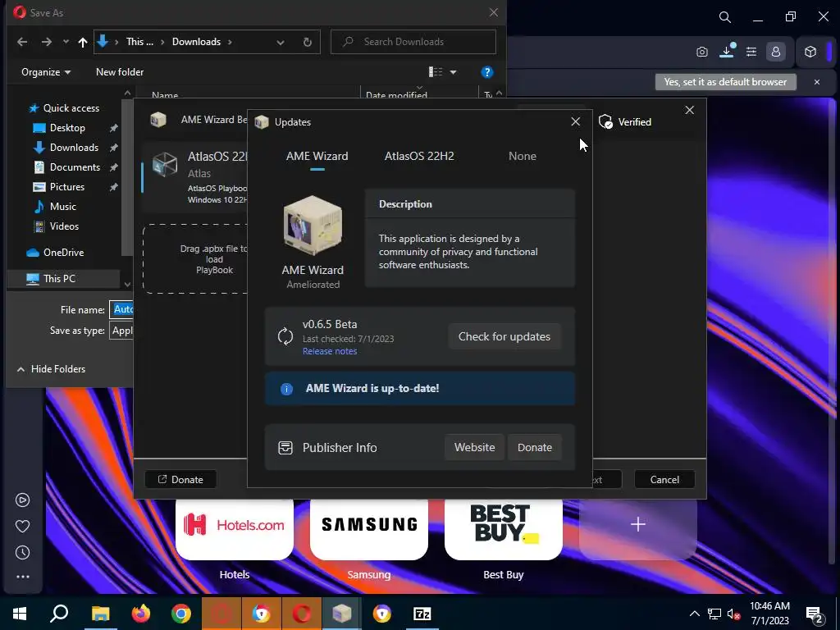Image resolution: width=840 pixels, height=630 pixels.
Task: Open Opera sidebar three dots menu
Action: point(22,577)
